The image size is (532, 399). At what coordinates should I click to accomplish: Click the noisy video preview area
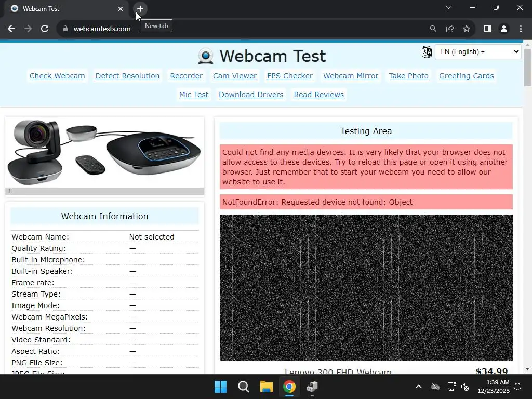pyautogui.click(x=366, y=288)
